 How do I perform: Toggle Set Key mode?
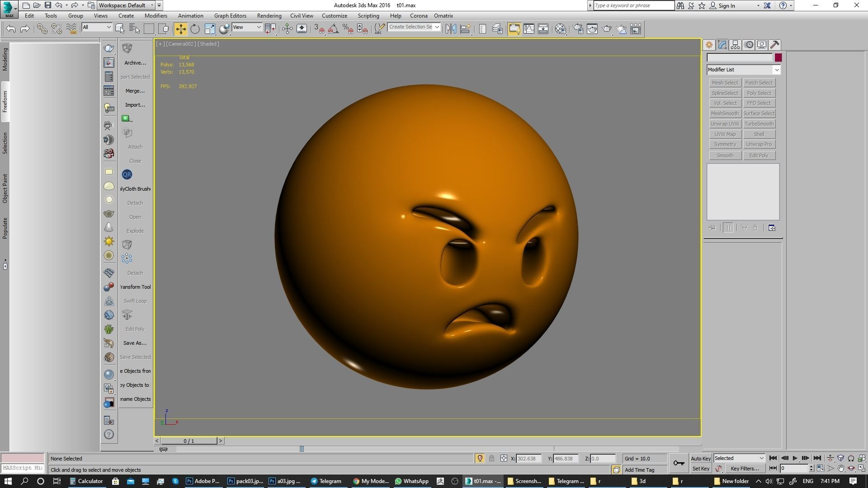pyautogui.click(x=701, y=469)
